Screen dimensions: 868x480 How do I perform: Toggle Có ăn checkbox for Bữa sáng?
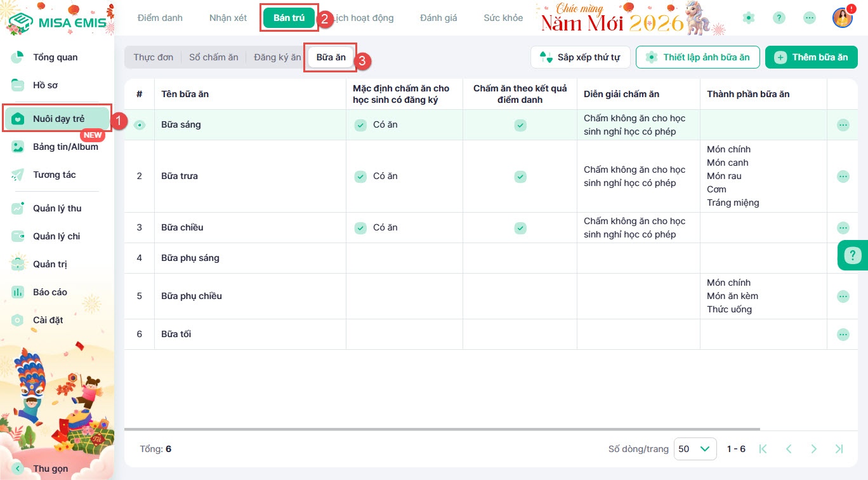(x=360, y=125)
